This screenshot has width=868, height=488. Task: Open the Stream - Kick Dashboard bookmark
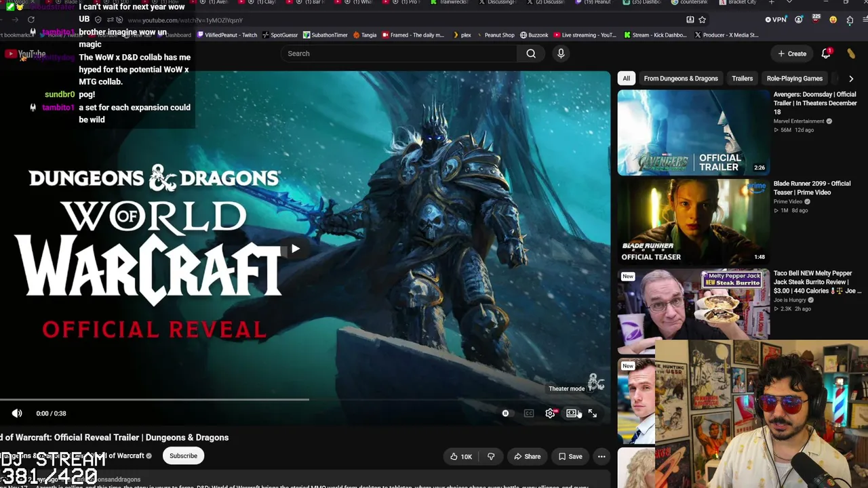(654, 35)
